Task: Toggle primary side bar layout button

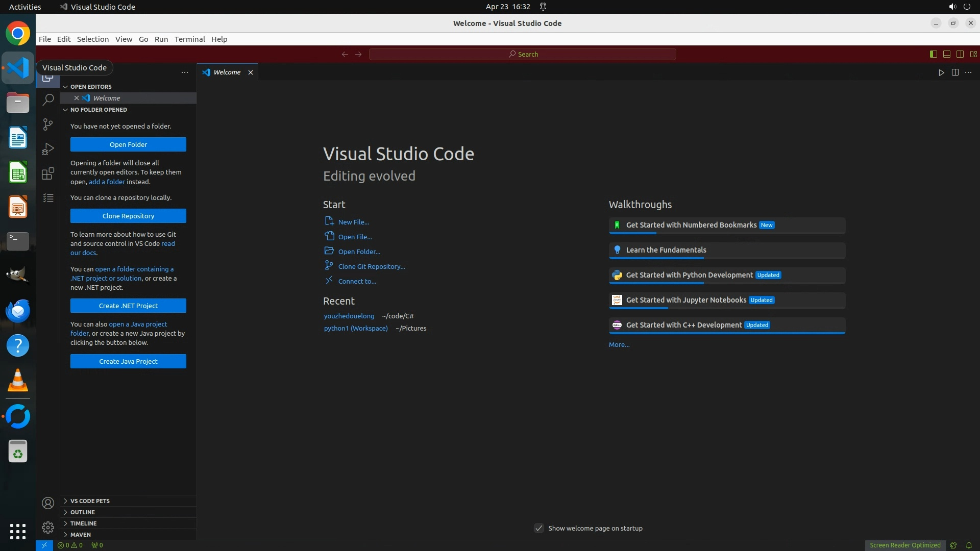Action: tap(933, 54)
